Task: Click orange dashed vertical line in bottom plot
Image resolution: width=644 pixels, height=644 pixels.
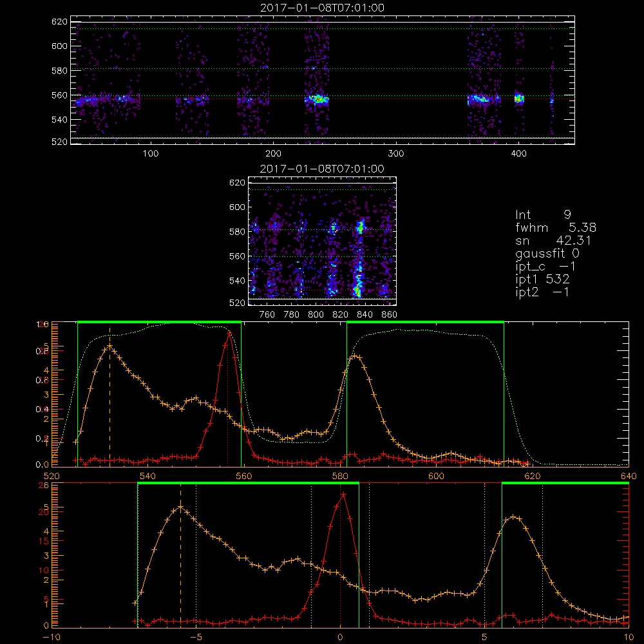Action: tap(180, 554)
